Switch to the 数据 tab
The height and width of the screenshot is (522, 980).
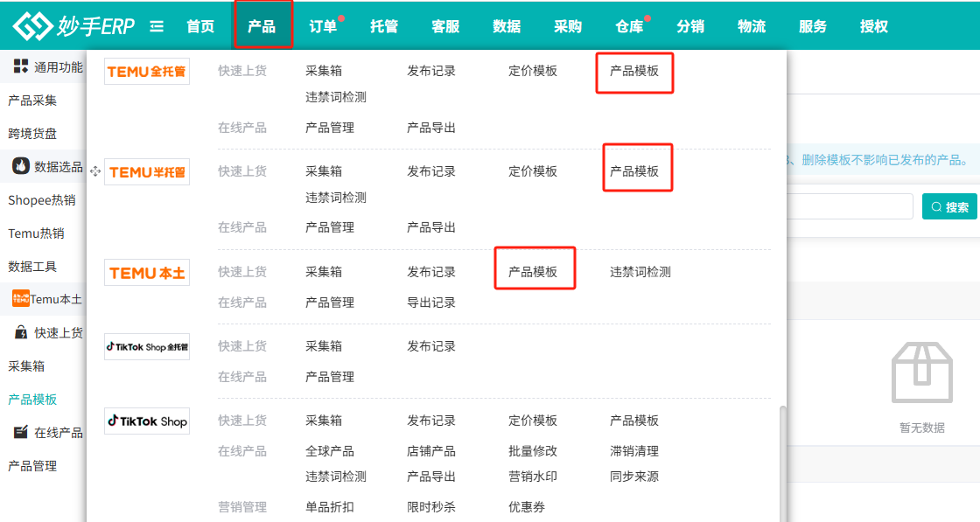click(507, 26)
